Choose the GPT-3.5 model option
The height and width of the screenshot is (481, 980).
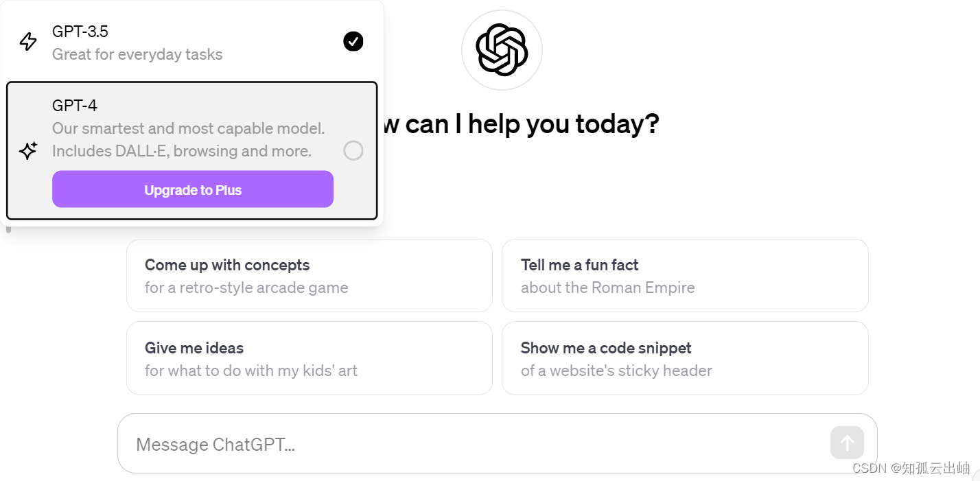click(191, 43)
